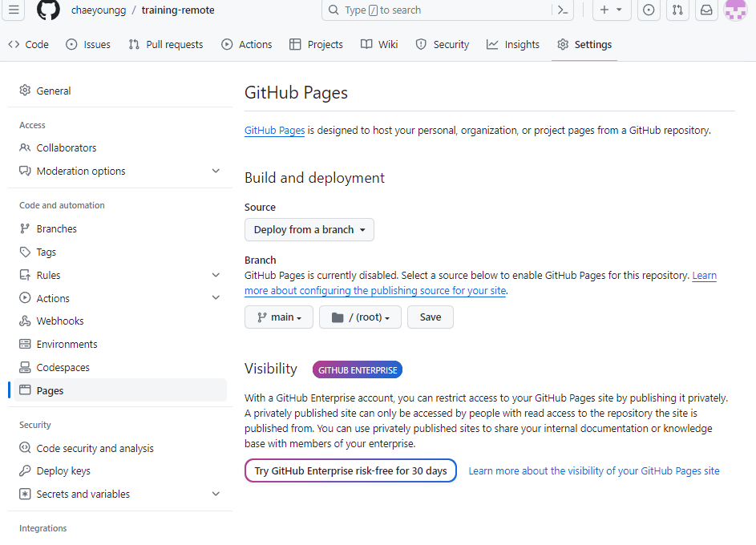The height and width of the screenshot is (545, 756).
Task: Open the command palette icon
Action: (563, 10)
